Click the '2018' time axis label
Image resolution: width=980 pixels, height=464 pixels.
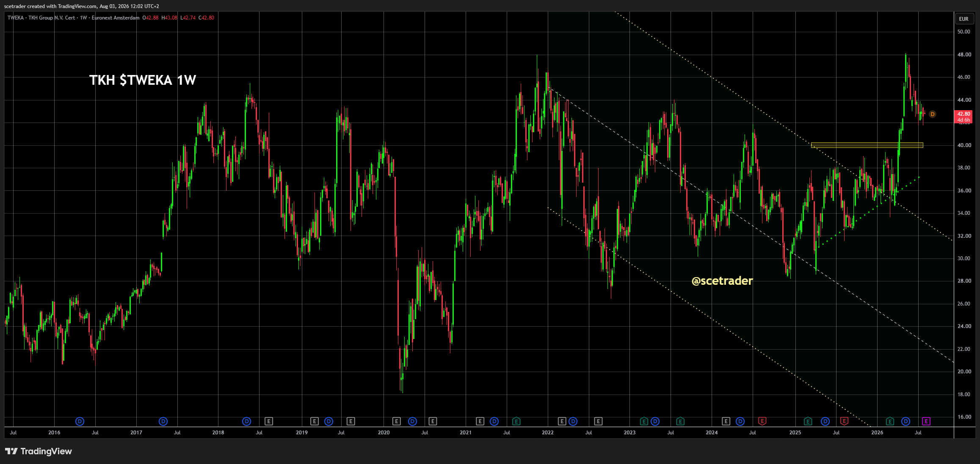point(218,433)
